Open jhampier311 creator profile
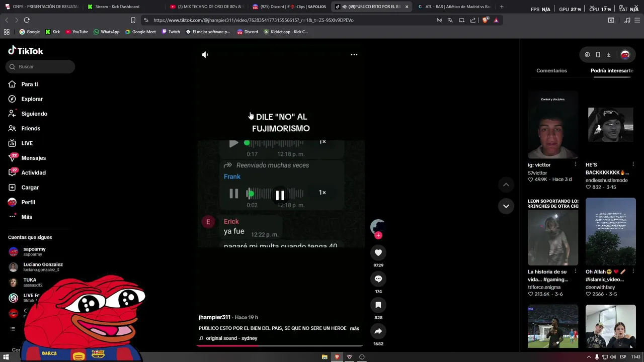The height and width of the screenshot is (362, 644). [214, 317]
